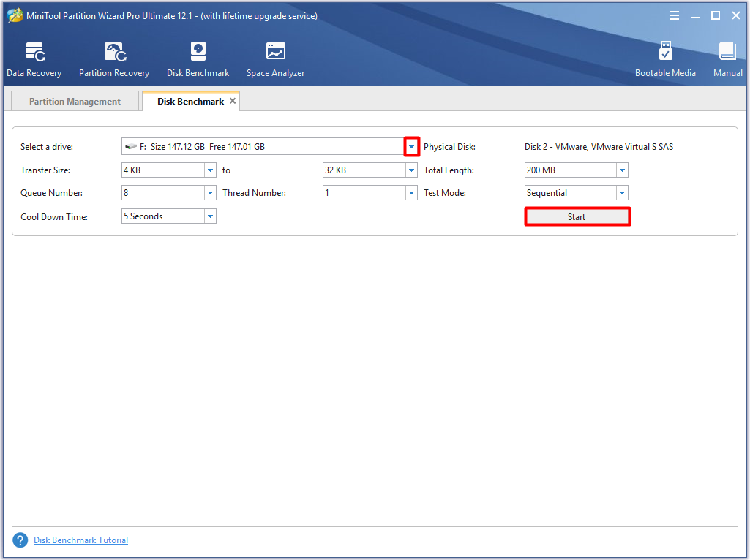
Task: Open the Queue Number dropdown
Action: (x=210, y=192)
